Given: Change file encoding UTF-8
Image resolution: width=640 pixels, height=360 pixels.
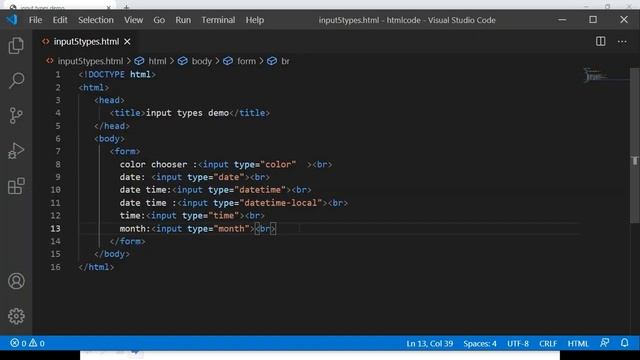Looking at the screenshot, I should (x=518, y=343).
